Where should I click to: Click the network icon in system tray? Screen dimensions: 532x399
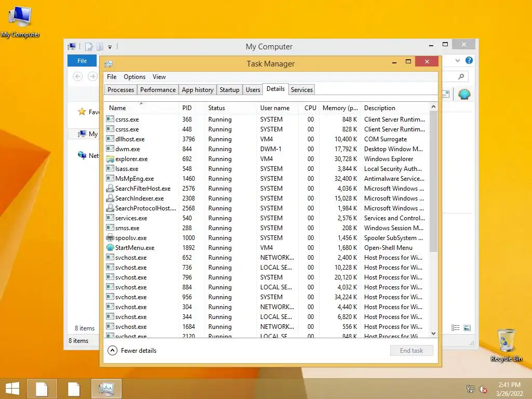[x=470, y=389]
